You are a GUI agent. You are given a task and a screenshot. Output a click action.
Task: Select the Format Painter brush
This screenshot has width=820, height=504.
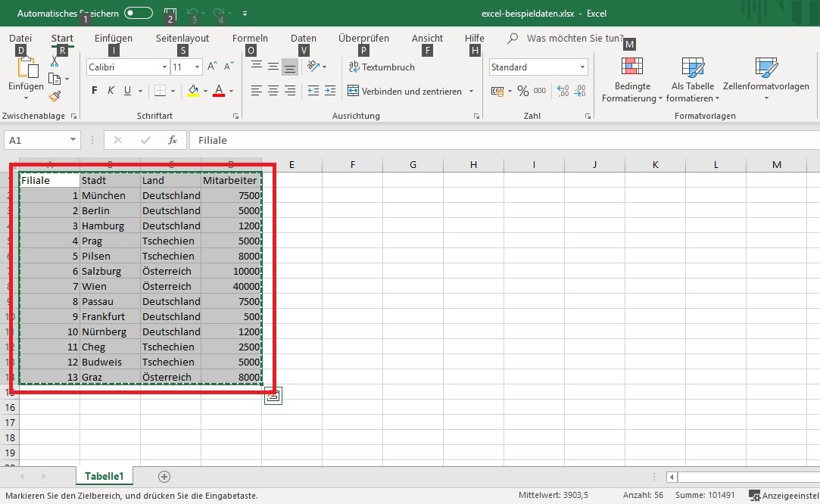pyautogui.click(x=55, y=96)
